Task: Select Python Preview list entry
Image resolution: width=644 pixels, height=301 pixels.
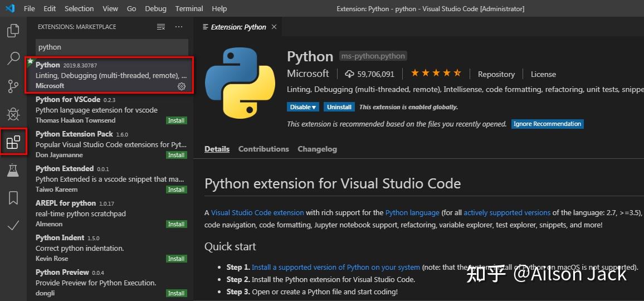Action: click(x=109, y=283)
